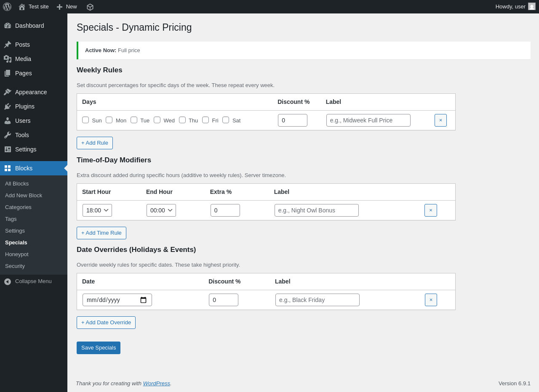Click the Collapse Menu arrow icon

pos(8,282)
